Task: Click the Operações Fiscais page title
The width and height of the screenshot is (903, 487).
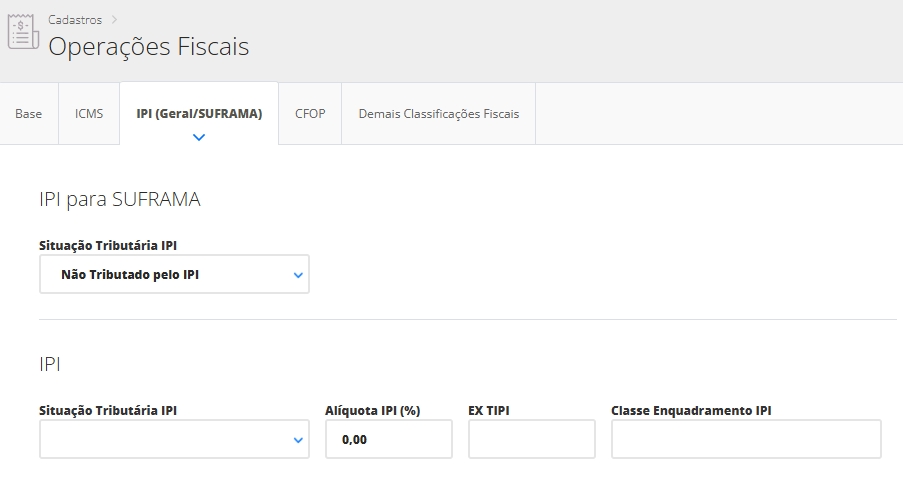Action: [149, 47]
